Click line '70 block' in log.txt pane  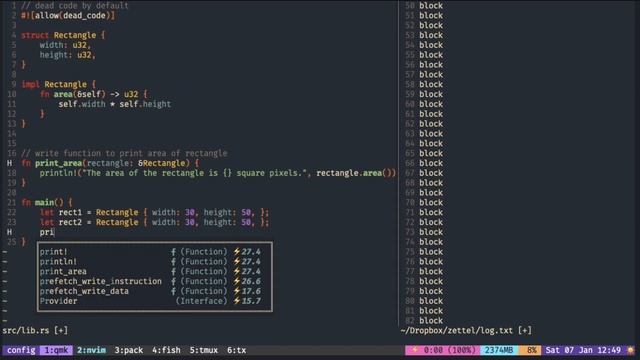[x=424, y=202]
